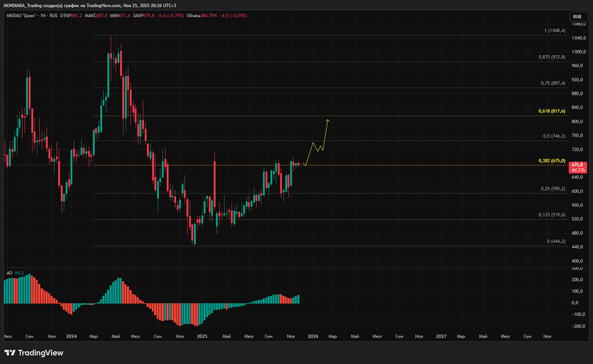Click the 1040,0 price axis label
Screen dimensions: 593x364
coord(579,38)
